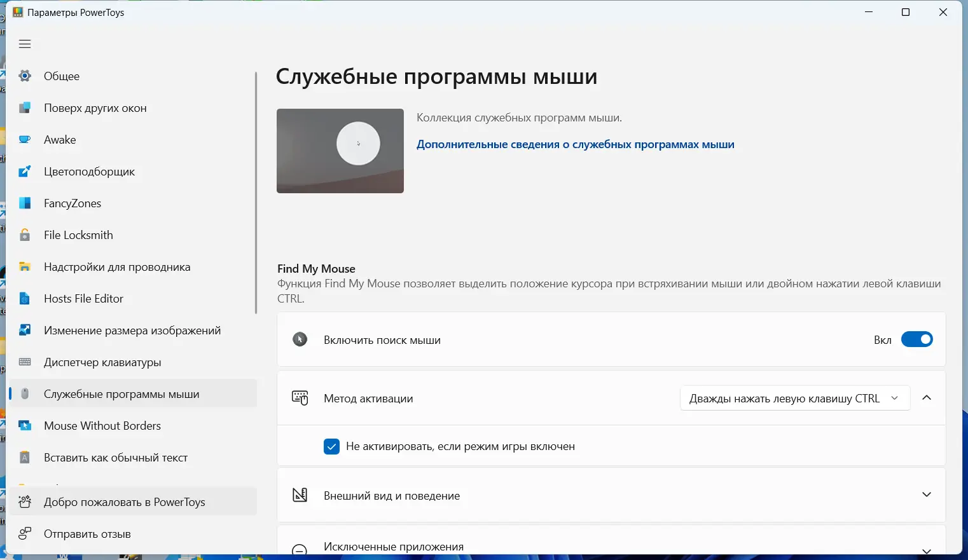Open the activation method dropdown
This screenshot has width=968, height=560.
pos(795,399)
